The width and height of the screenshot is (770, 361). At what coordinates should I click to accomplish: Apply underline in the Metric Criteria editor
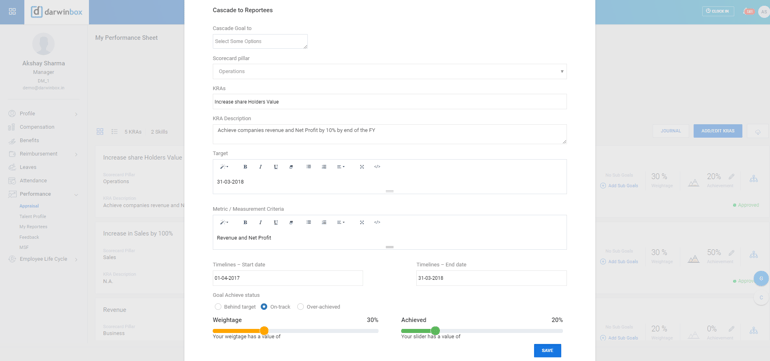click(275, 222)
